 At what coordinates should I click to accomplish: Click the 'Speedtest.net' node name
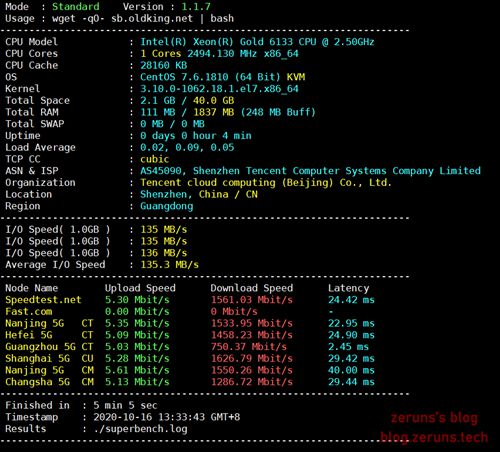click(43, 300)
